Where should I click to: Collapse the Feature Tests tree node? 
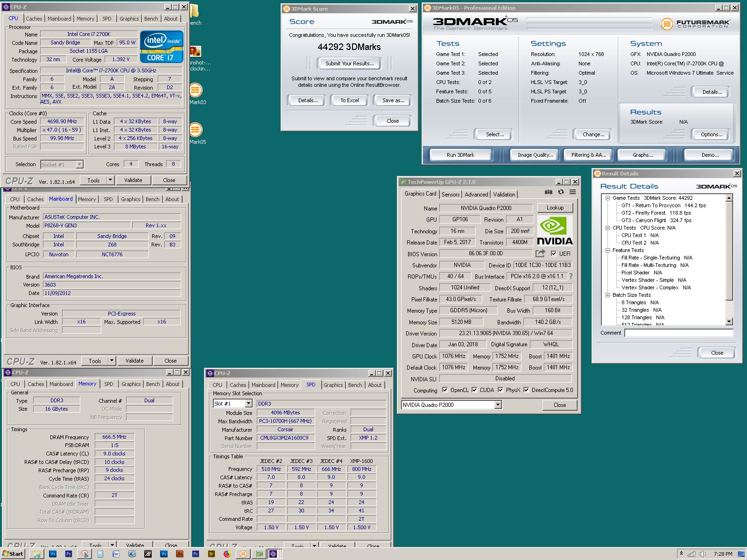(608, 250)
